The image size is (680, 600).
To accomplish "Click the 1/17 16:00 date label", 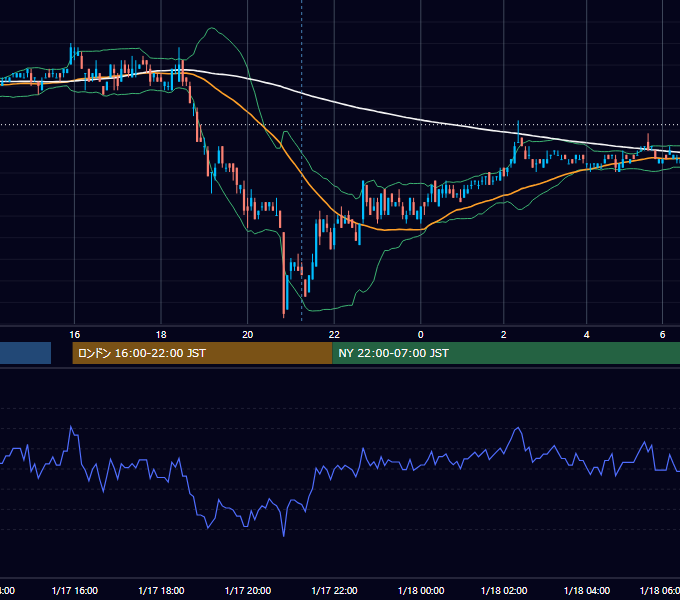I will tap(75, 590).
